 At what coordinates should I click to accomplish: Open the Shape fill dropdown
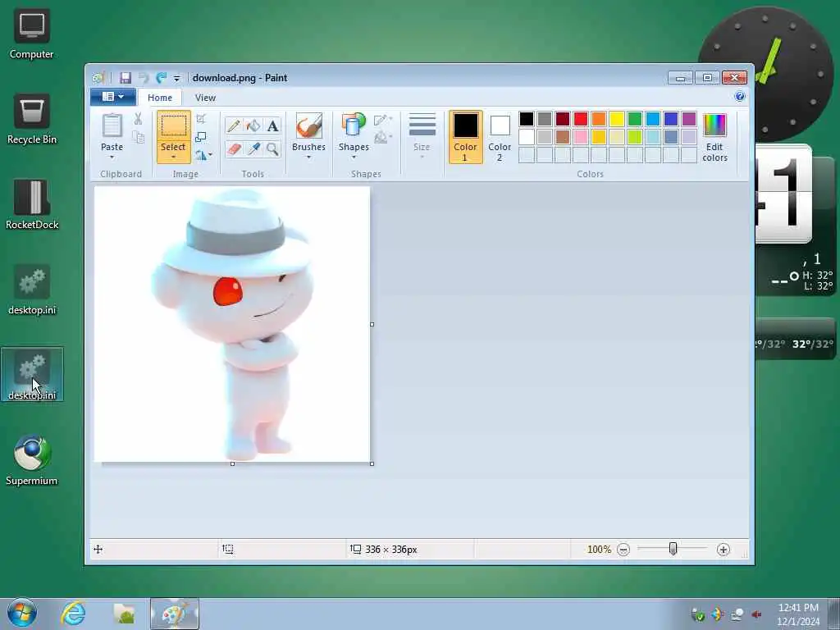(x=383, y=138)
